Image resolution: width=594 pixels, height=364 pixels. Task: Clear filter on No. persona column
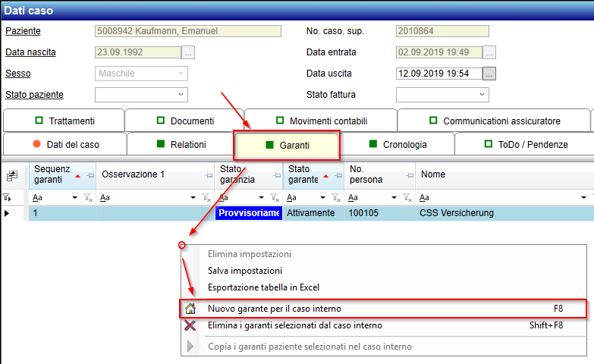(407, 197)
